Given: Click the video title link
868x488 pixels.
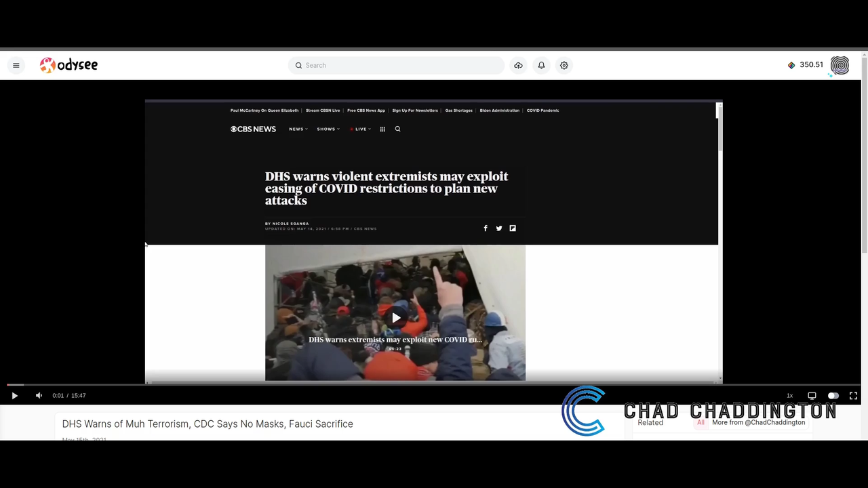Looking at the screenshot, I should pyautogui.click(x=208, y=424).
